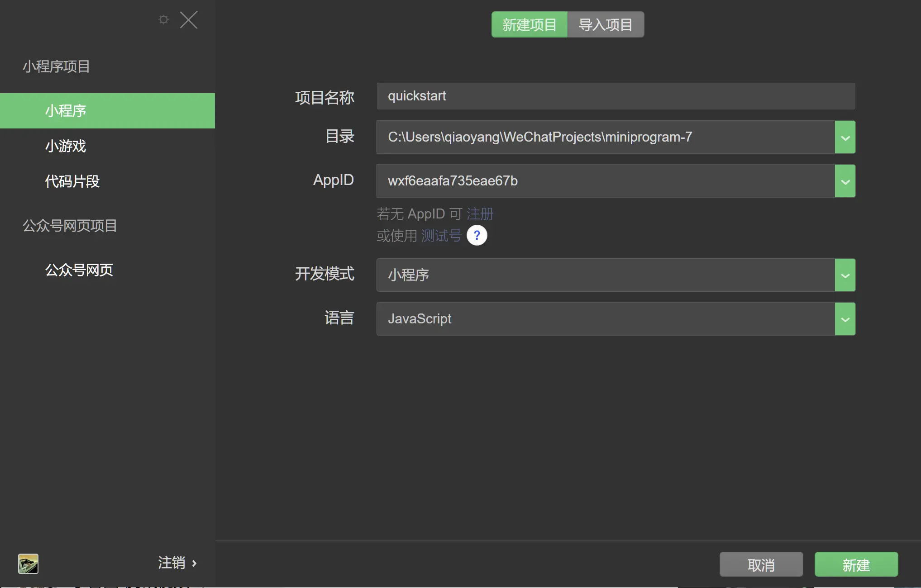
Task: Open the 语言 JavaScript dropdown
Action: click(x=845, y=319)
